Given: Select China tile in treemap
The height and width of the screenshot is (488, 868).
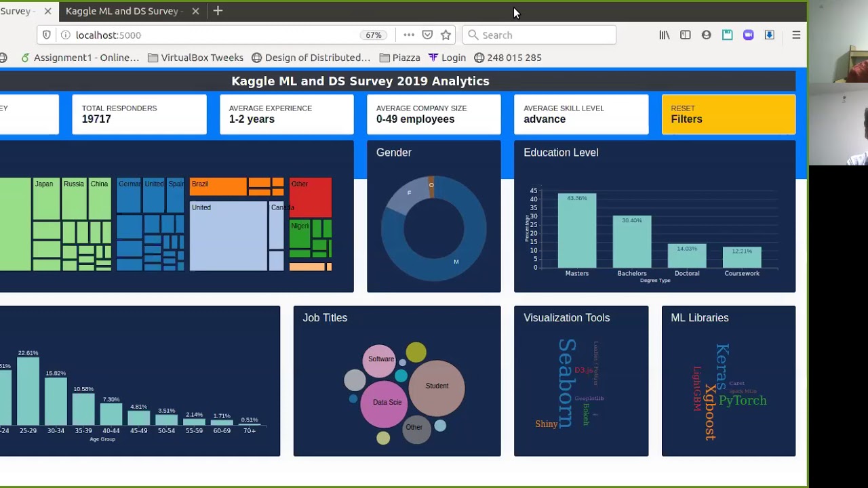Looking at the screenshot, I should (100, 199).
